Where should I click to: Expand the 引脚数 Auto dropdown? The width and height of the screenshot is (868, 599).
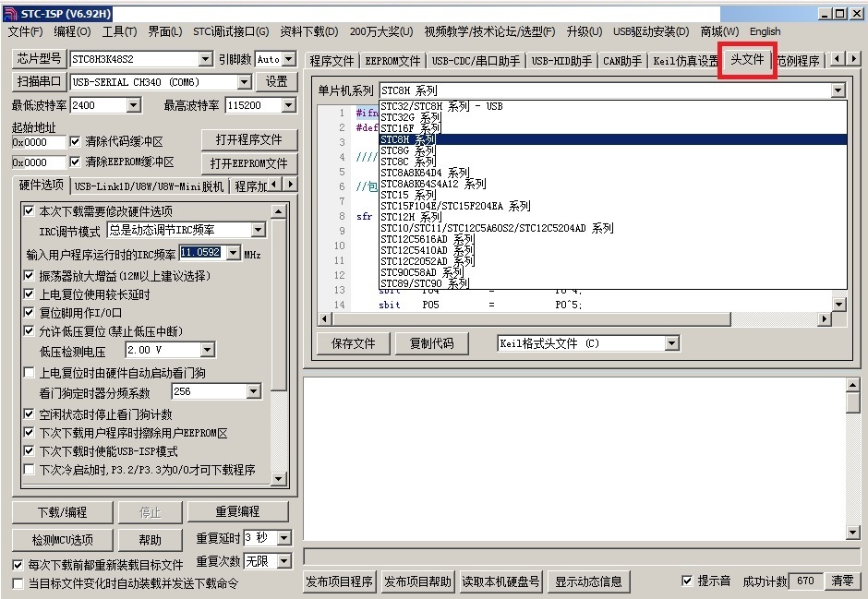(x=289, y=59)
